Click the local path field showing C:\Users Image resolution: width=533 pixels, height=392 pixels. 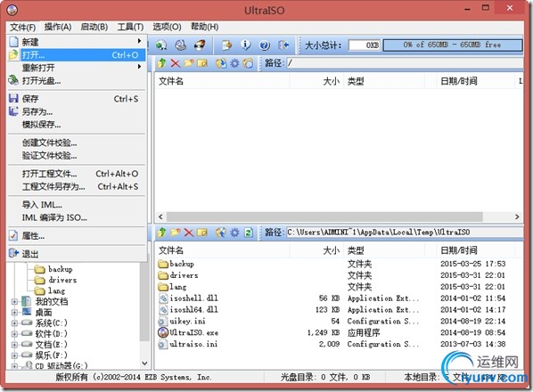(405, 233)
